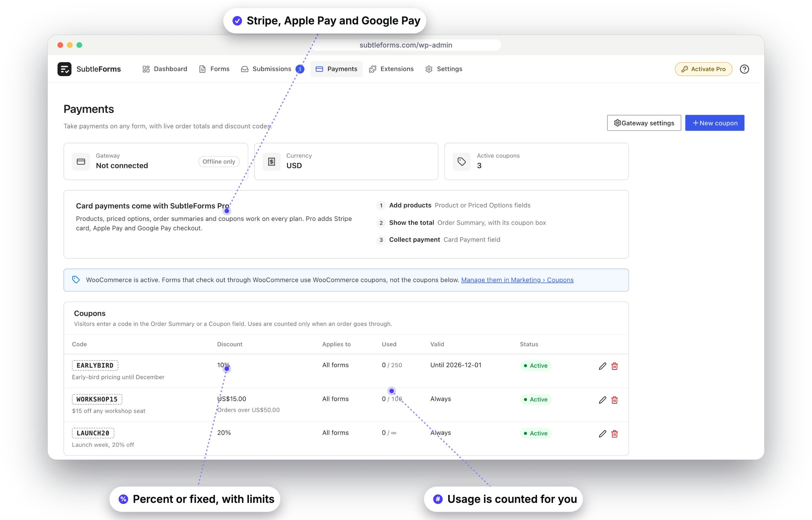Delete the EARLYBIRD coupon trash icon

click(614, 366)
